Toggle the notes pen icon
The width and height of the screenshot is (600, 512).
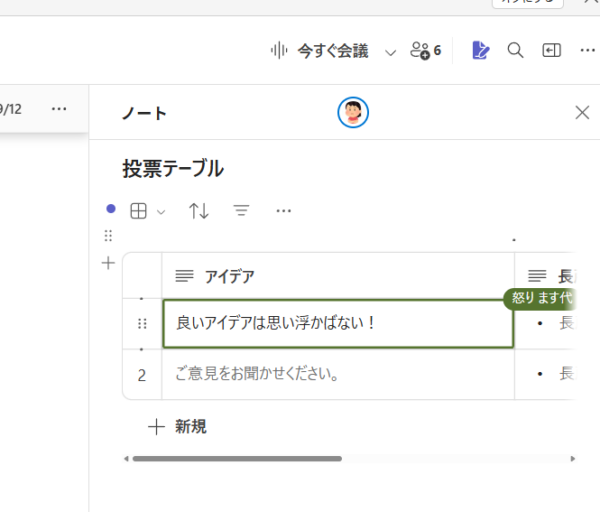pos(481,51)
